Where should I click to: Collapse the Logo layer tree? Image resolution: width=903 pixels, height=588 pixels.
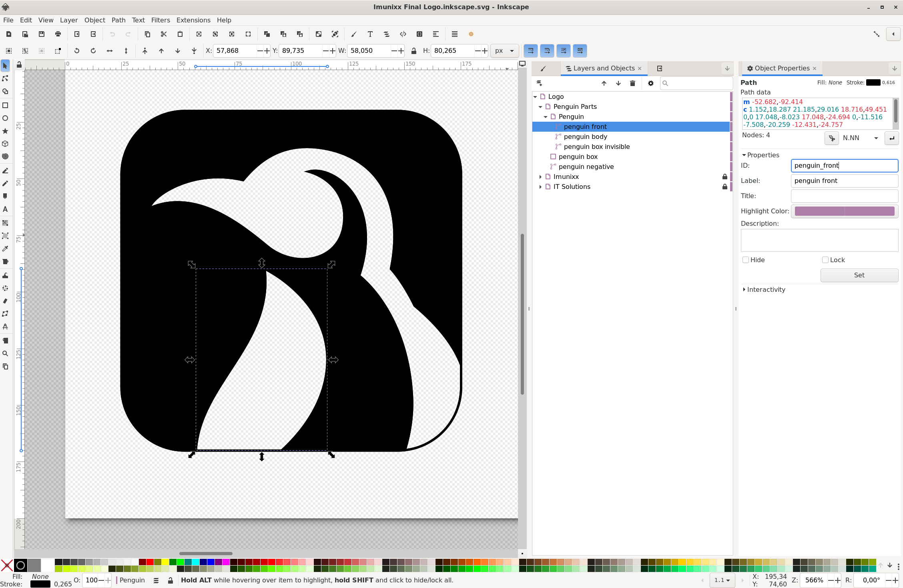tap(535, 96)
